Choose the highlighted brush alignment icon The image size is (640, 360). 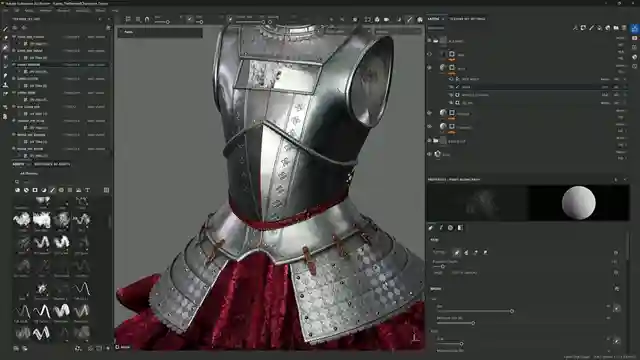click(456, 253)
